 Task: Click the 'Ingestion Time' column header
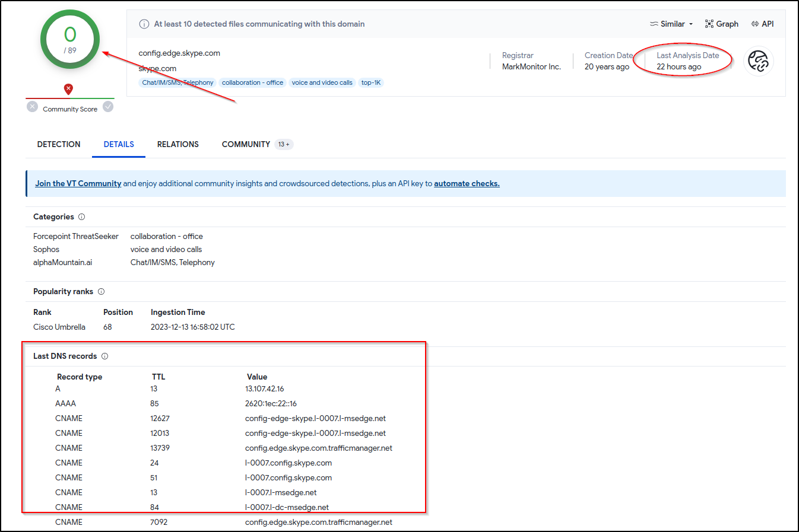[178, 313]
